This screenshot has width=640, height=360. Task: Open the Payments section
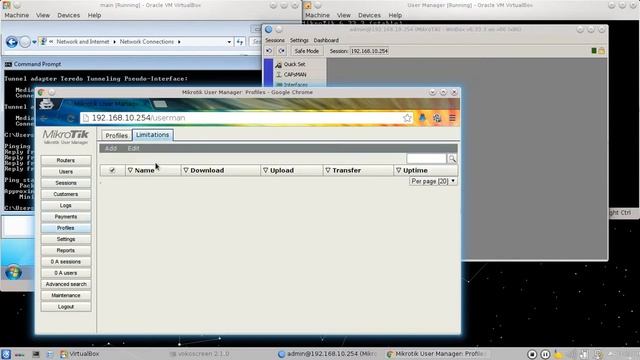(66, 217)
